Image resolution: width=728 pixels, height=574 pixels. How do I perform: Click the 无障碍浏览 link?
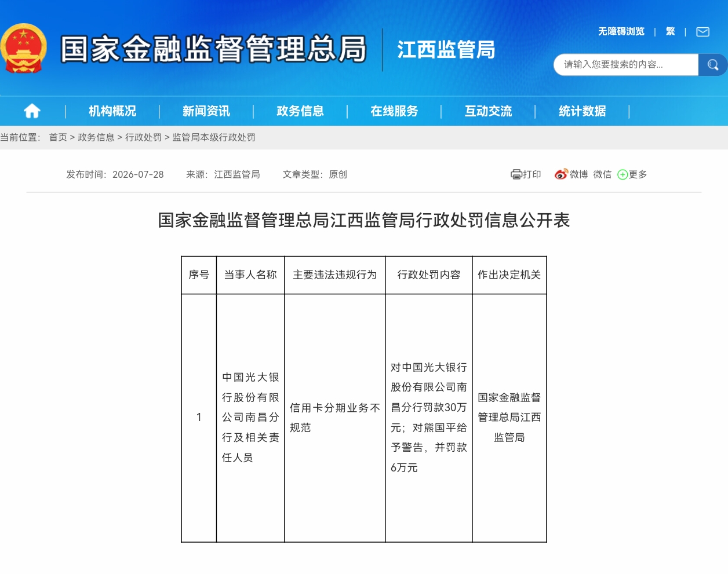coord(621,31)
